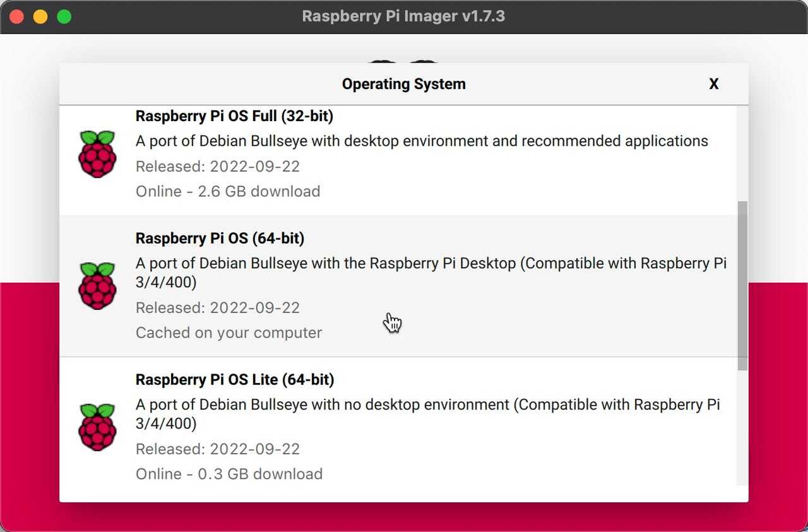
Task: Click the red macOS close window button
Action: click(x=17, y=16)
